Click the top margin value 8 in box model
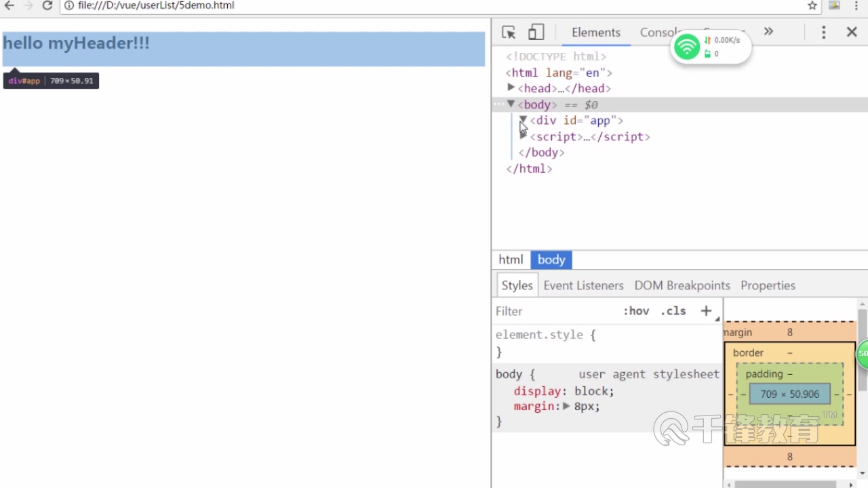The width and height of the screenshot is (868, 488). [x=790, y=332]
